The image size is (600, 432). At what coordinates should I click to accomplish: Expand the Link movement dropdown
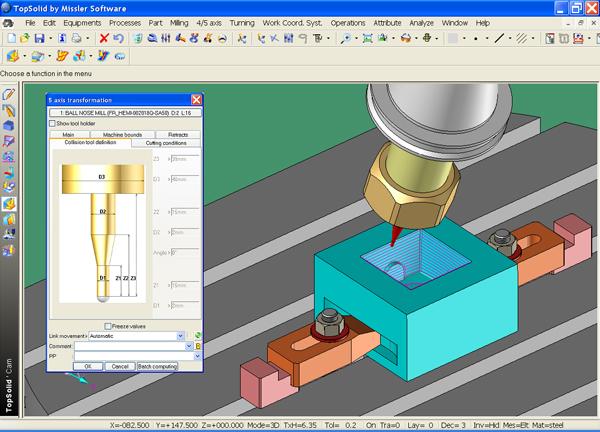tap(180, 336)
